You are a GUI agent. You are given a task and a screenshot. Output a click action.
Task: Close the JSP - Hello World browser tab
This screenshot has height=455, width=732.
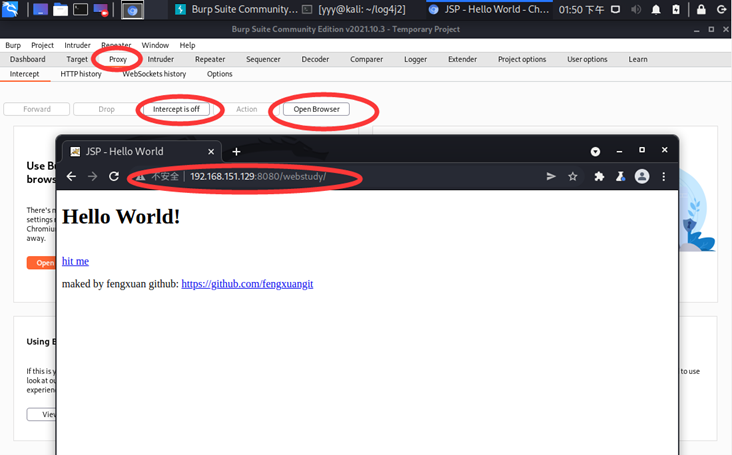point(211,152)
